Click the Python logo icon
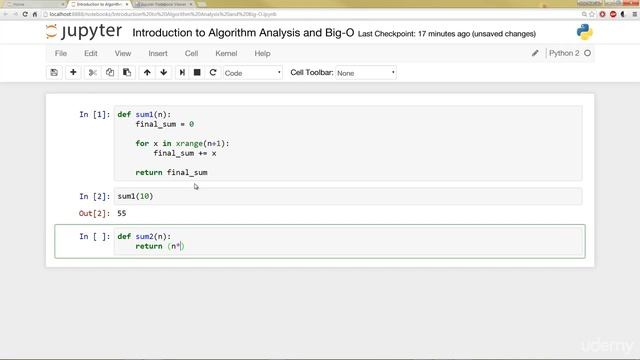The image size is (640, 360). pyautogui.click(x=584, y=32)
